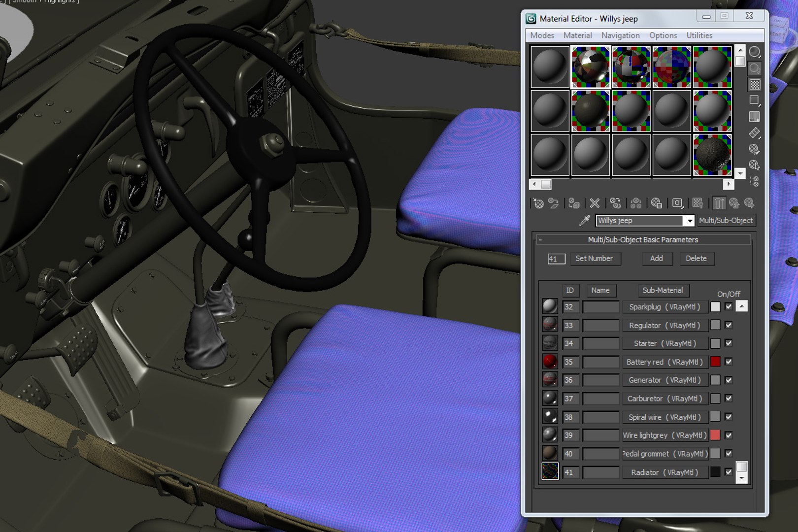798x532 pixels.
Task: Toggle the Radiator On/Off checkbox
Action: 729,472
